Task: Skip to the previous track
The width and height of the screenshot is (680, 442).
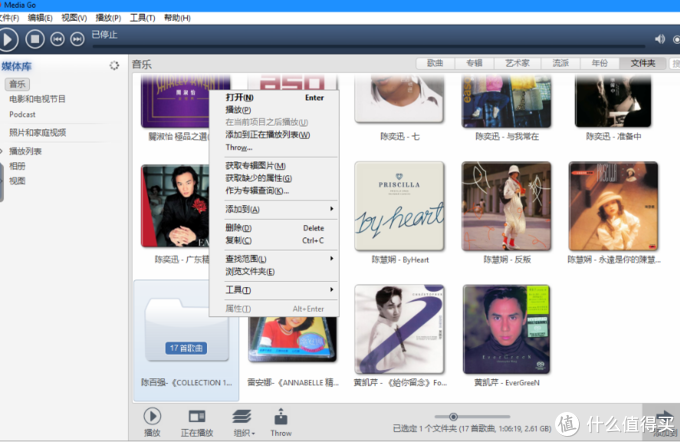Action: click(x=57, y=39)
